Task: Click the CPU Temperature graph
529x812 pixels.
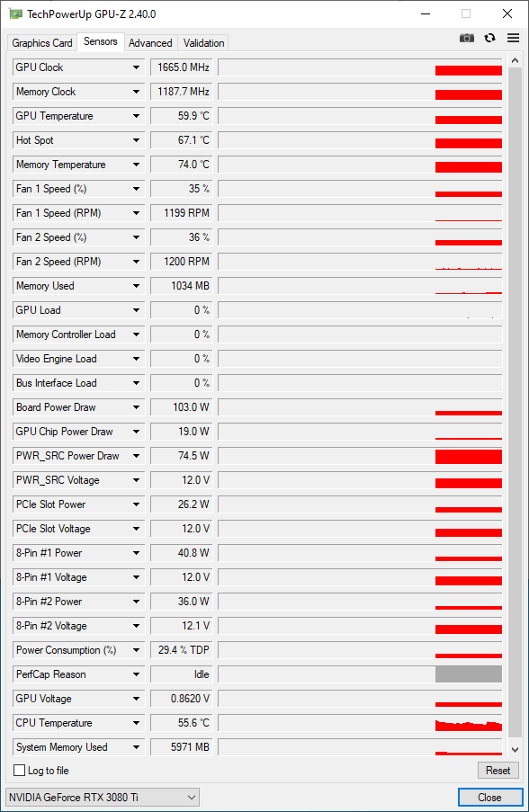Action: pos(360,723)
